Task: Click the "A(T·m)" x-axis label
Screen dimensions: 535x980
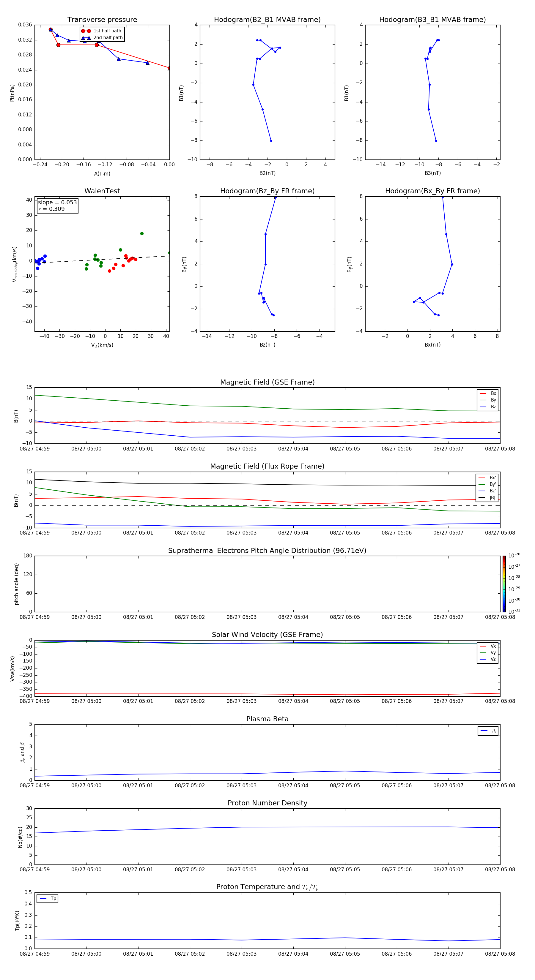Action: (102, 174)
